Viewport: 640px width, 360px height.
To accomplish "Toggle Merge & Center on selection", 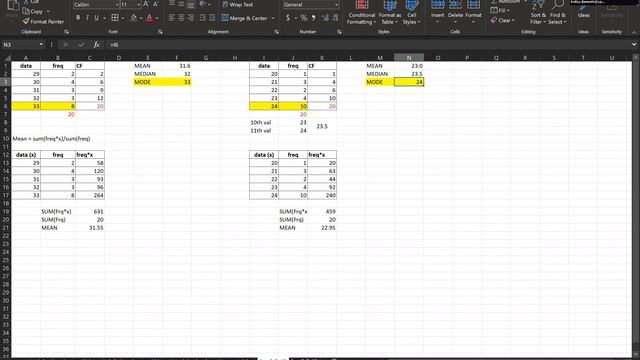I will [x=244, y=18].
